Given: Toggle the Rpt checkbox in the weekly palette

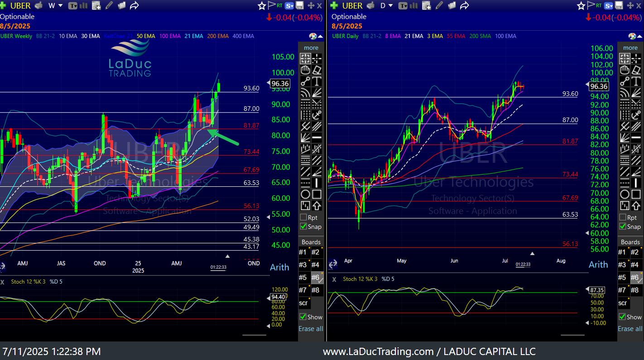Looking at the screenshot, I should point(303,217).
